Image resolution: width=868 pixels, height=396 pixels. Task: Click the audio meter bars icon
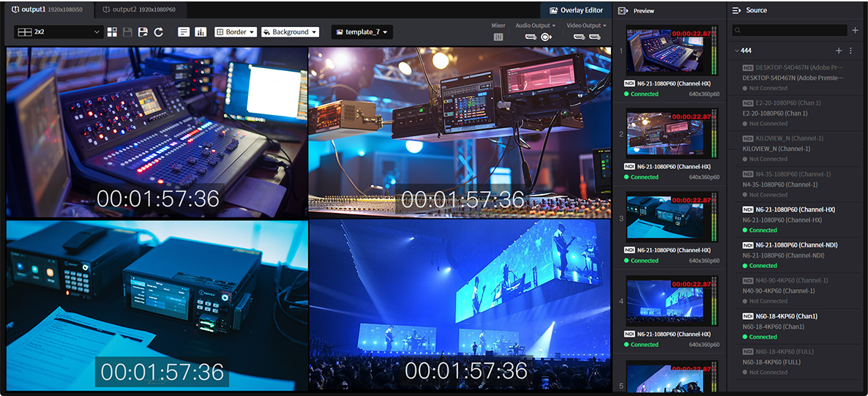pos(201,32)
